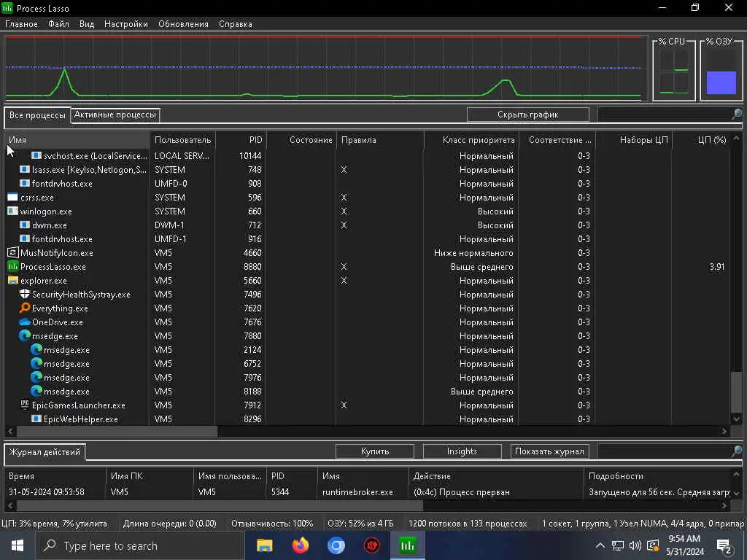Click the Edge icon for PID 2124

36,350
